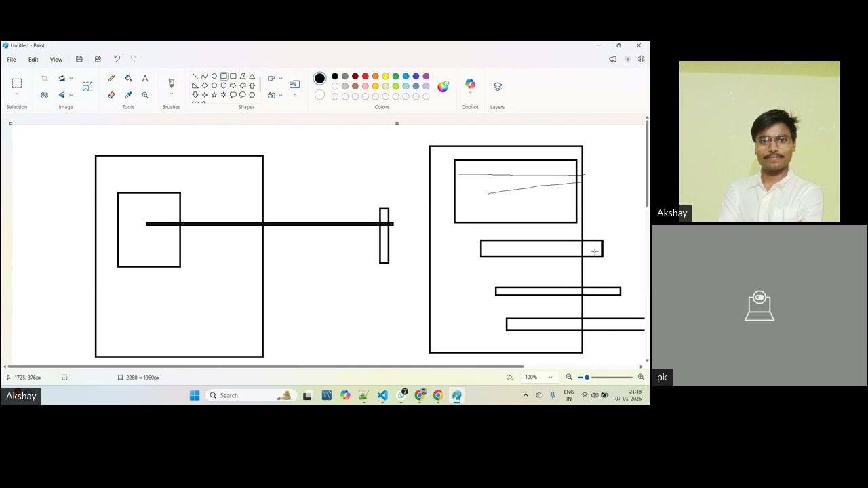Undo the last action

(117, 60)
